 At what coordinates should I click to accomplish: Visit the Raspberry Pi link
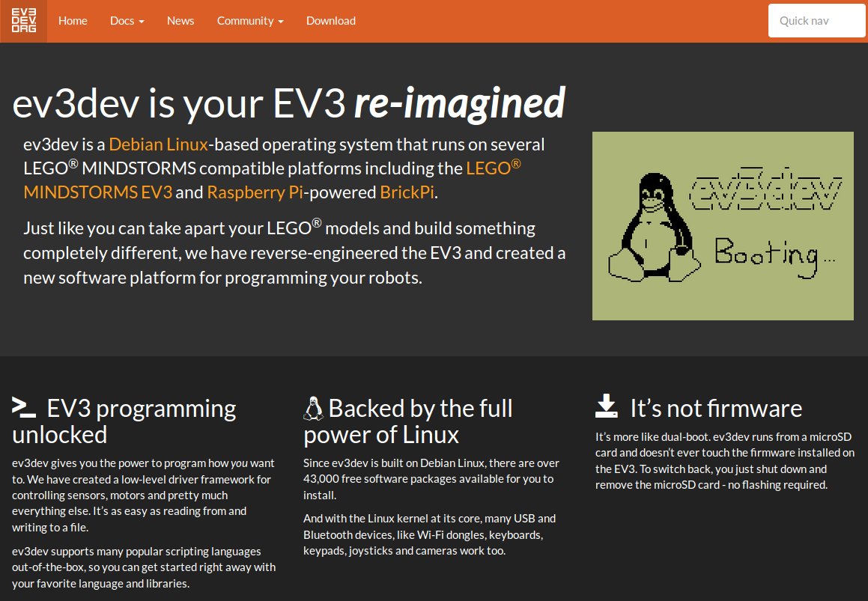(x=255, y=192)
